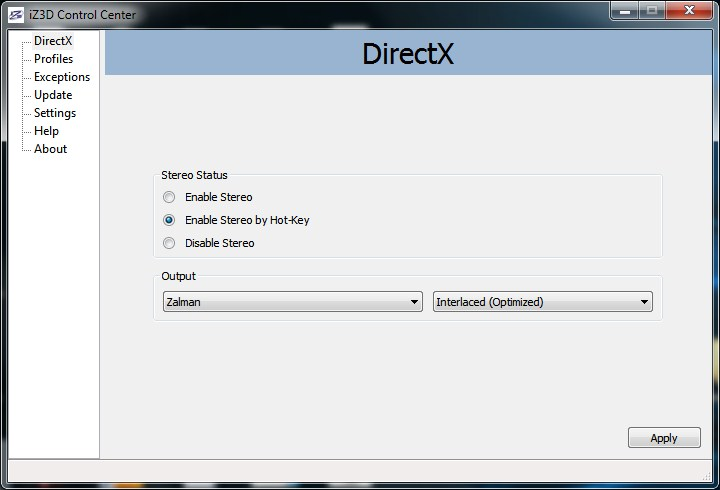720x490 pixels.
Task: Open the Update section
Action: tap(53, 95)
